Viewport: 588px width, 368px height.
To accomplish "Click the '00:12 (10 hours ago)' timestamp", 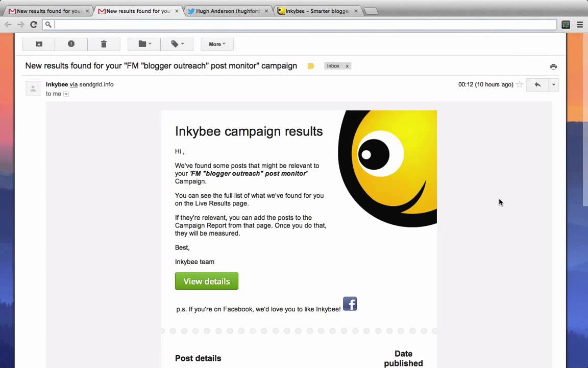I will [485, 84].
